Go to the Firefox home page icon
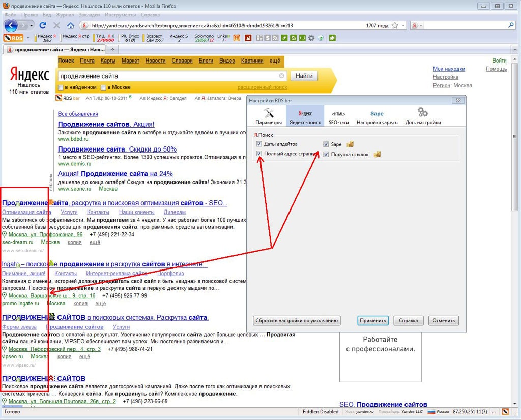The image size is (521, 420). pos(70,25)
